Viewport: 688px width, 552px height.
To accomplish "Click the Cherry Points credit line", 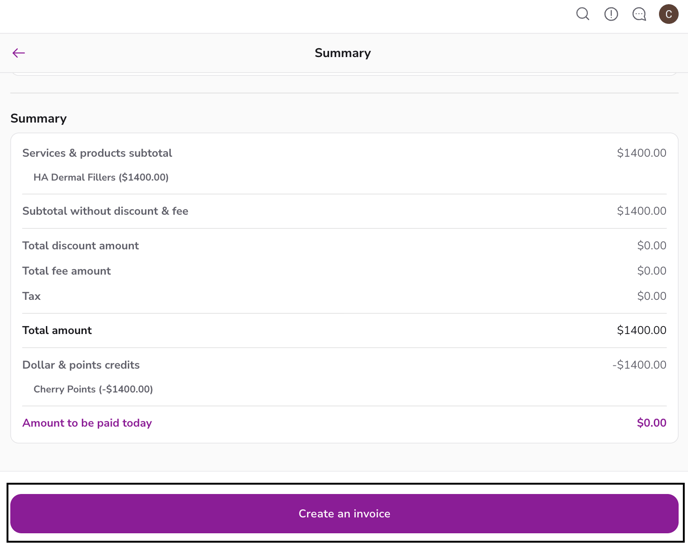I will pyautogui.click(x=93, y=390).
